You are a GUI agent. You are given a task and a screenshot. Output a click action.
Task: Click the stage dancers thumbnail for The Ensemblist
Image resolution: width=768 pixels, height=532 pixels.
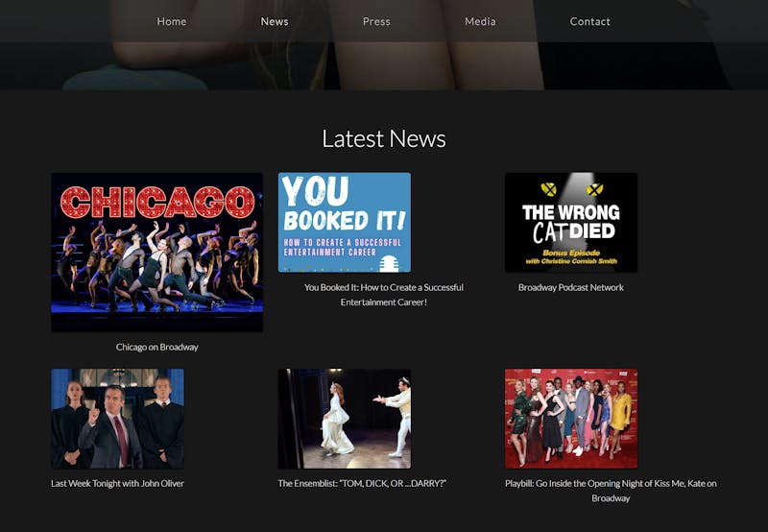pyautogui.click(x=345, y=419)
